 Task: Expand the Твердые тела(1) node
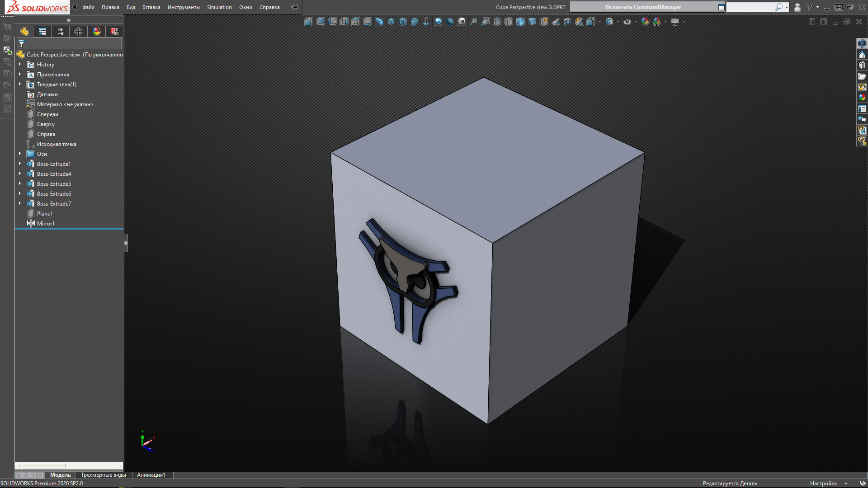coord(20,84)
